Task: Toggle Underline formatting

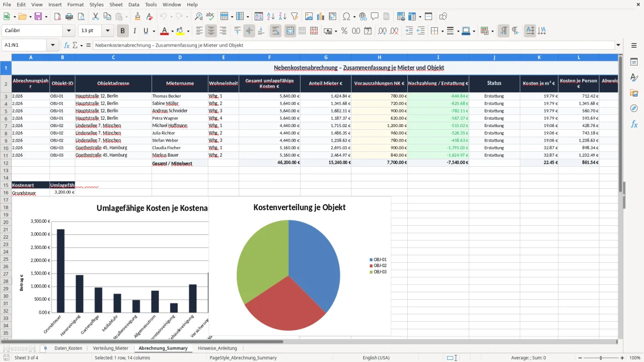Action: click(x=145, y=31)
